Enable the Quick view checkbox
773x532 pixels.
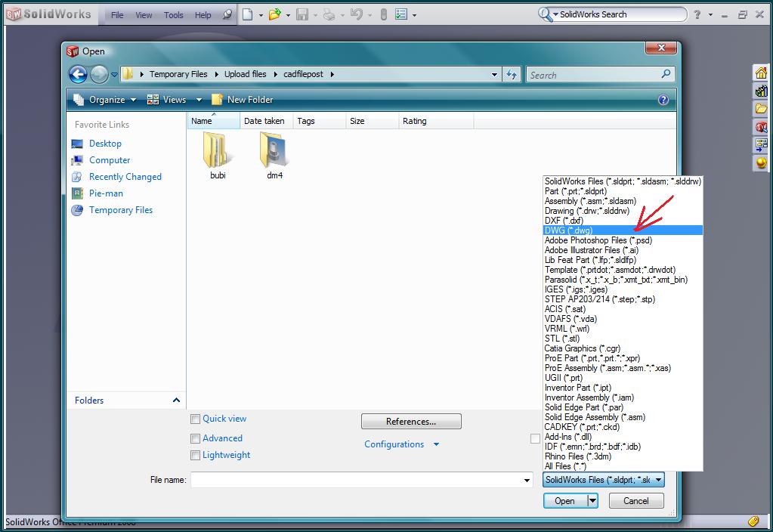click(x=195, y=419)
